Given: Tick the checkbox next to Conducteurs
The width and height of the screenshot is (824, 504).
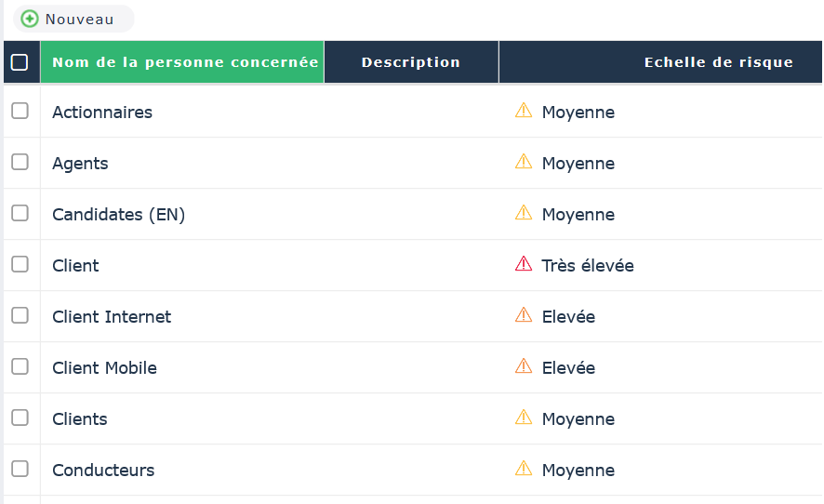Looking at the screenshot, I should tap(20, 469).
